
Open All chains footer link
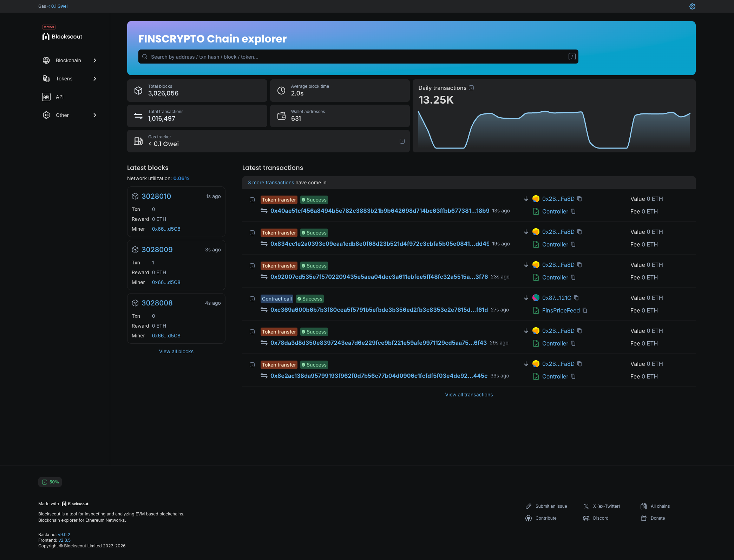pyautogui.click(x=655, y=506)
